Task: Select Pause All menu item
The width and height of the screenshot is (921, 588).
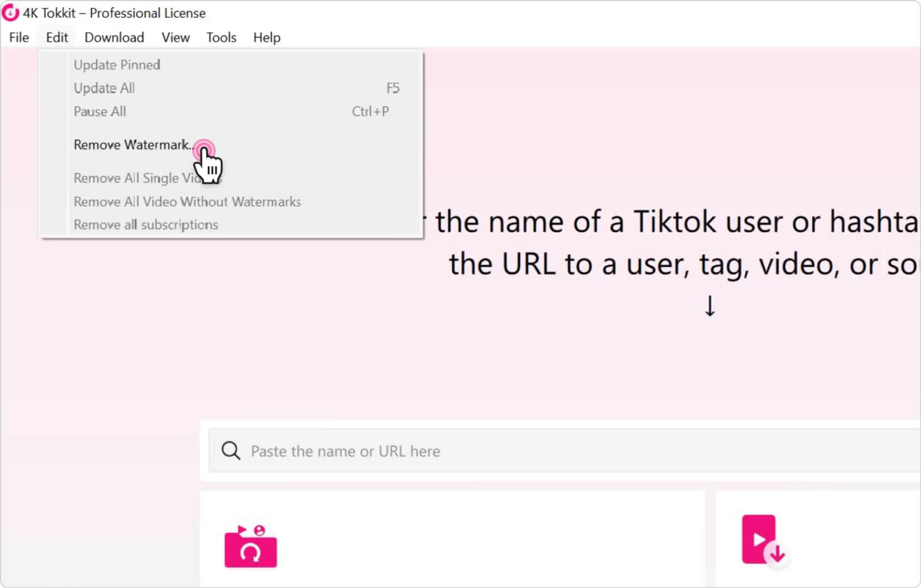Action: (100, 112)
